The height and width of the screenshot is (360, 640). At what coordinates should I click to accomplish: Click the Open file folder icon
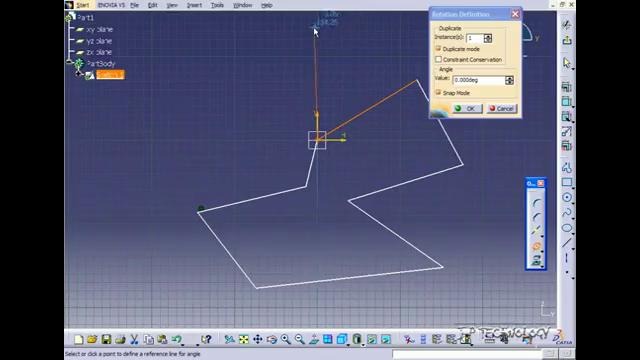tap(92, 339)
